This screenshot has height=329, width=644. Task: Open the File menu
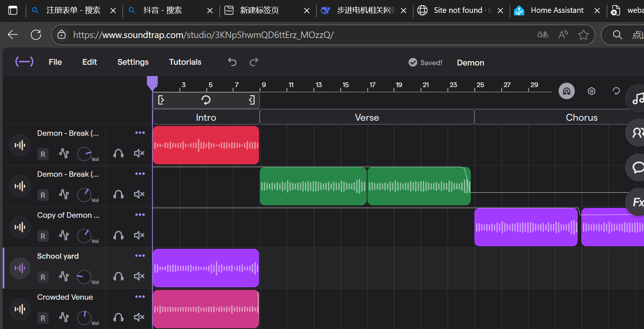coord(55,62)
